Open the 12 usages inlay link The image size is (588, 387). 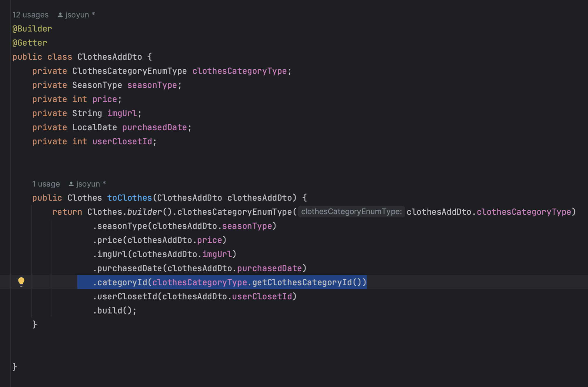pyautogui.click(x=30, y=15)
